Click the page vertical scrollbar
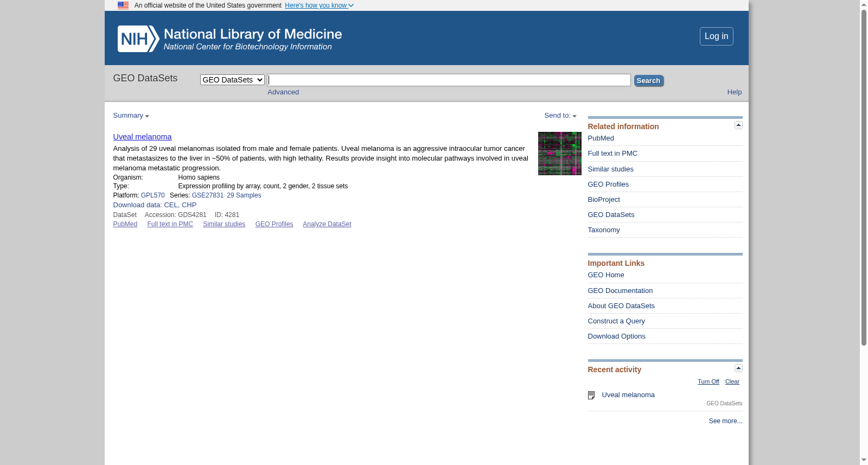Image resolution: width=868 pixels, height=465 pixels. click(864, 177)
